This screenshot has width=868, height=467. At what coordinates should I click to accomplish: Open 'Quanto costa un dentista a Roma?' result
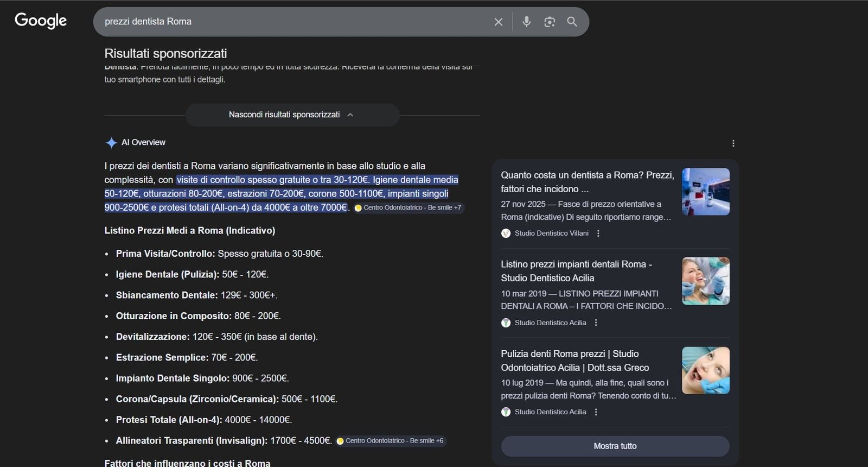coord(588,182)
